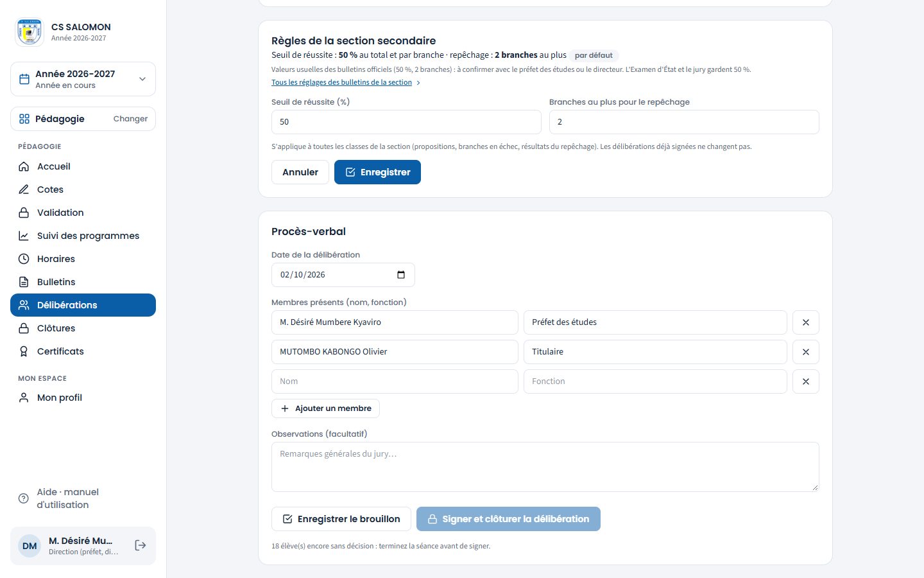Click the Seuil de réussite field
The height and width of the screenshot is (578, 924).
(x=406, y=122)
